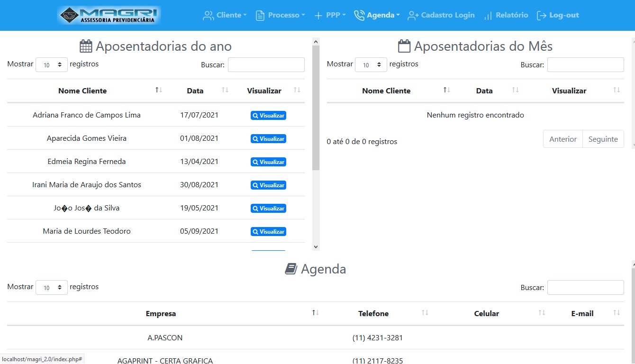This screenshot has height=364, width=635.
Task: Click sort icon on Nome Cliente column in Aposentadorias do ano
Action: (x=159, y=90)
